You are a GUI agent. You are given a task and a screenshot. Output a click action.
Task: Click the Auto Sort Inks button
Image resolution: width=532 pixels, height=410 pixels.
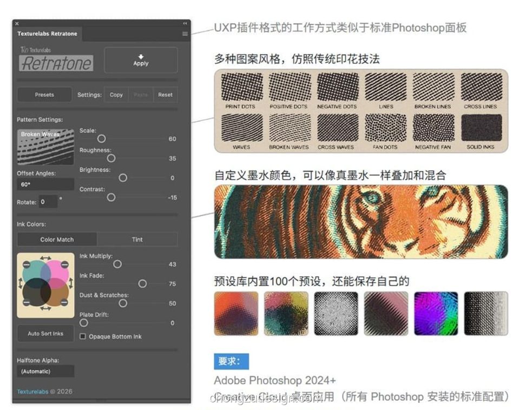tap(45, 333)
